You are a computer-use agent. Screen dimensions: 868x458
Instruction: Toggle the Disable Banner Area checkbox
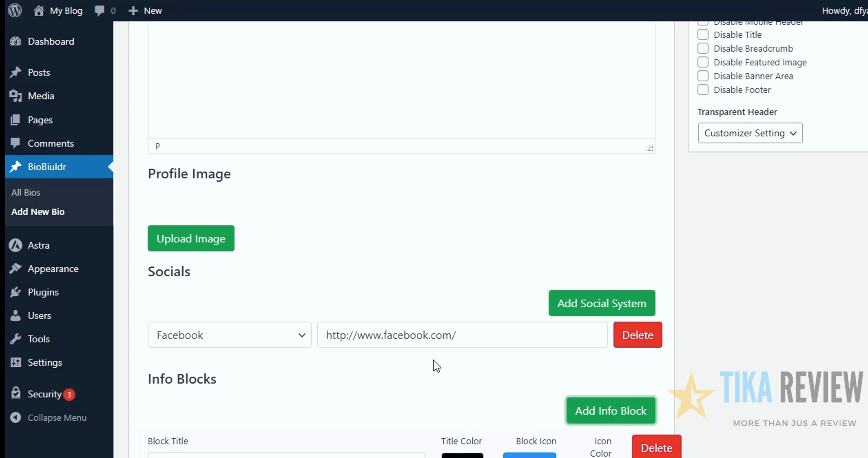[x=703, y=76]
